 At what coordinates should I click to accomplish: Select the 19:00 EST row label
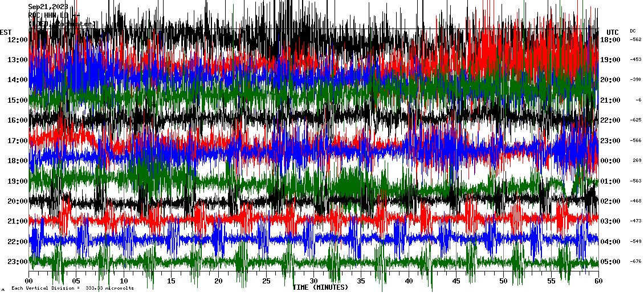pos(18,181)
